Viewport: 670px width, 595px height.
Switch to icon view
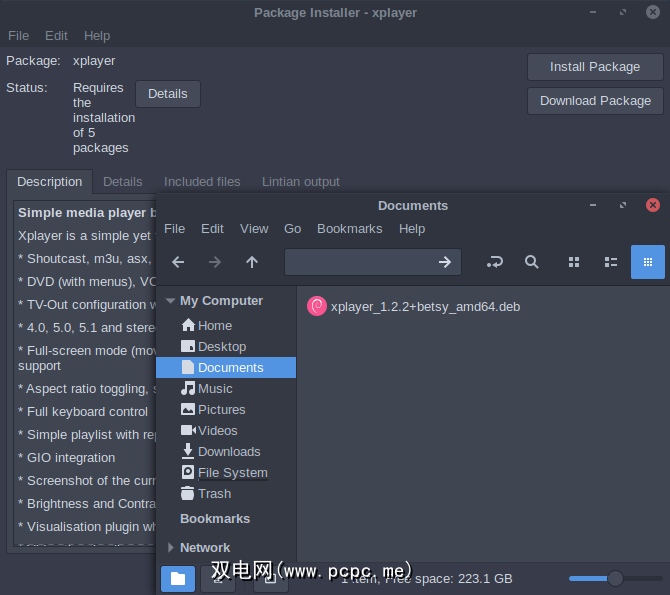574,262
